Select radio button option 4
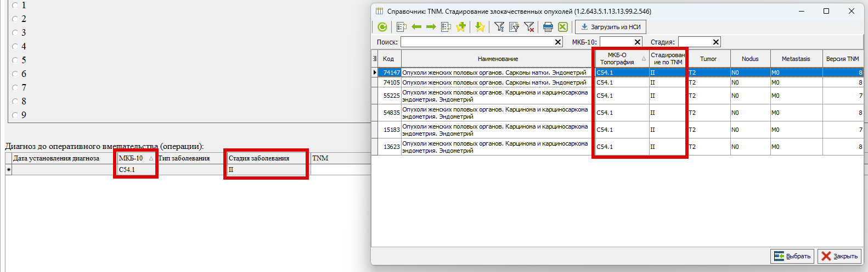Viewport: 868px width, 272px height. point(15,46)
